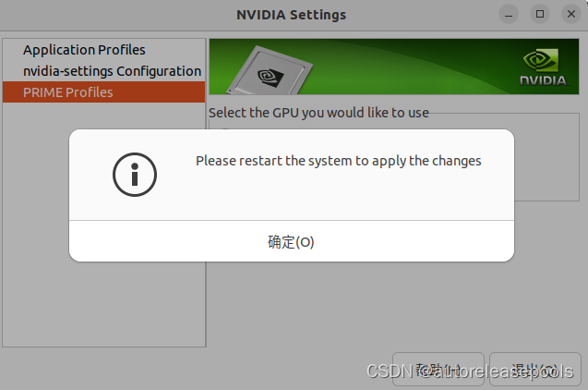The image size is (588, 390).
Task: Click the GPU chip image in the banner
Action: pyautogui.click(x=270, y=70)
